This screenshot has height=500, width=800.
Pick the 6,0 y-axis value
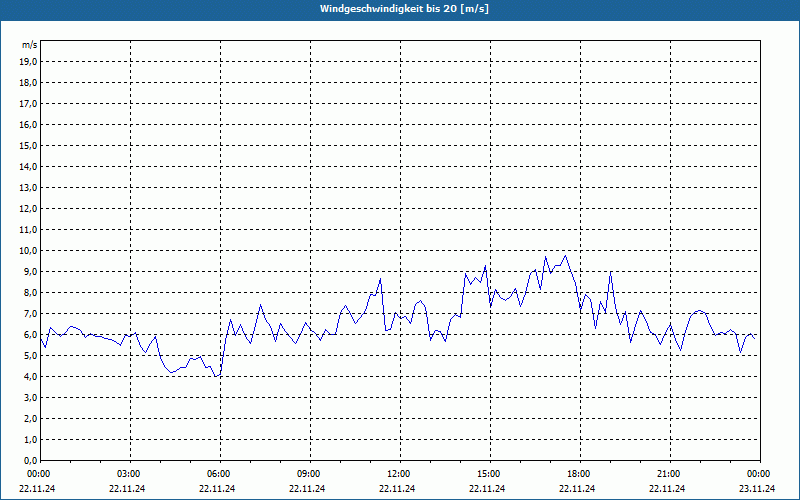point(30,335)
